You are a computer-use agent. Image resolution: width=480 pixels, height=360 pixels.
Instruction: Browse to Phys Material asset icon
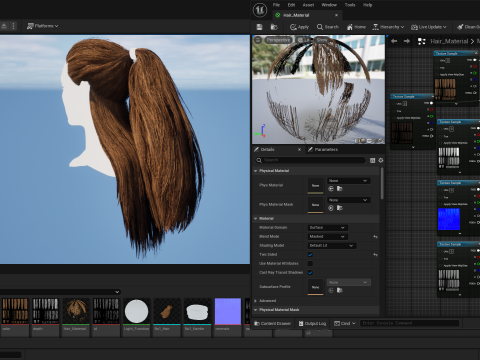pyautogui.click(x=339, y=189)
